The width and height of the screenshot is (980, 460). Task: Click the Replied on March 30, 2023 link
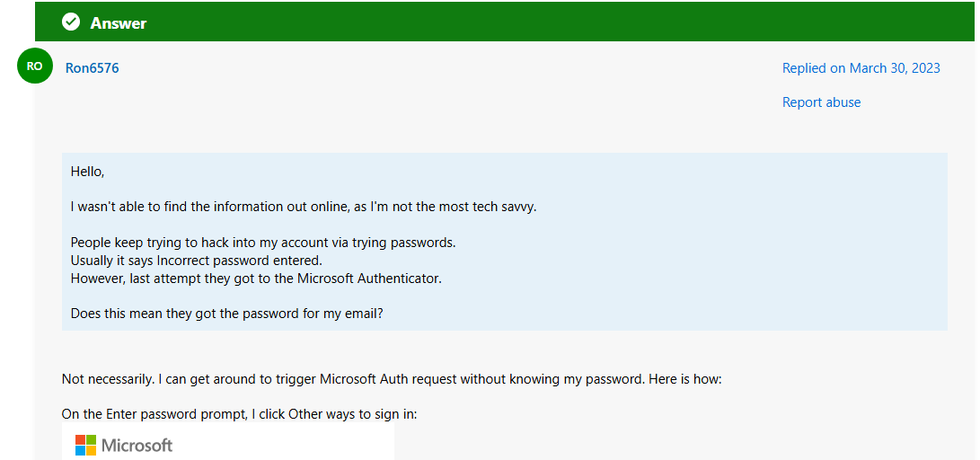click(x=861, y=68)
